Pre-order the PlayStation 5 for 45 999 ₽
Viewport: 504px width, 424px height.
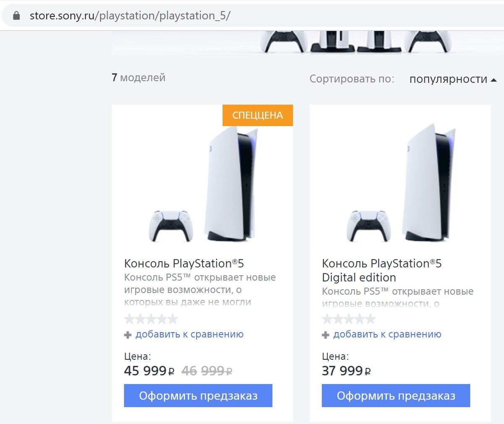198,395
